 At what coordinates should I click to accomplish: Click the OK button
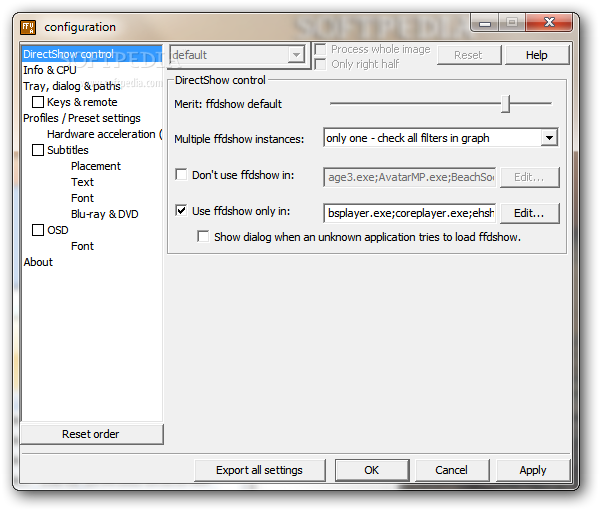pos(372,470)
